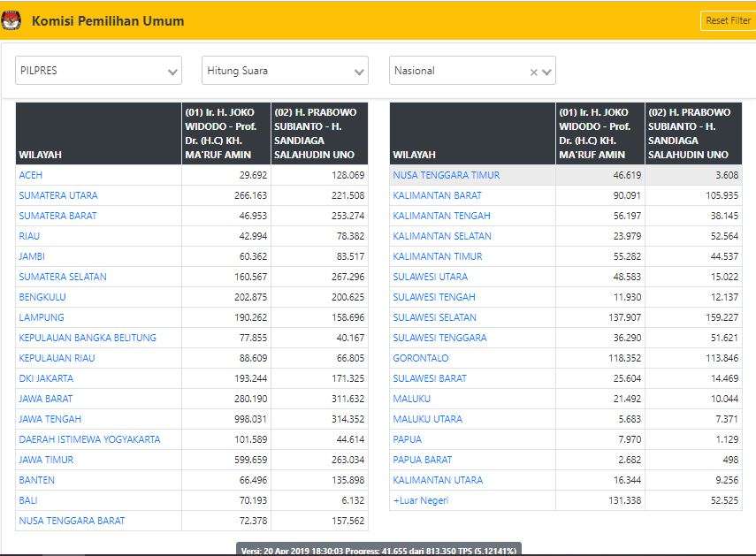
Task: Open the PAPUA BARAT link
Action: tap(423, 460)
